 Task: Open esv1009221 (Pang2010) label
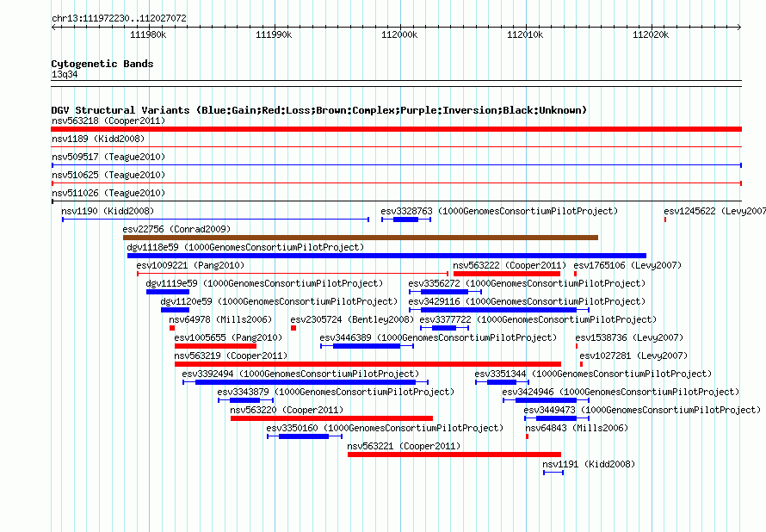click(190, 265)
